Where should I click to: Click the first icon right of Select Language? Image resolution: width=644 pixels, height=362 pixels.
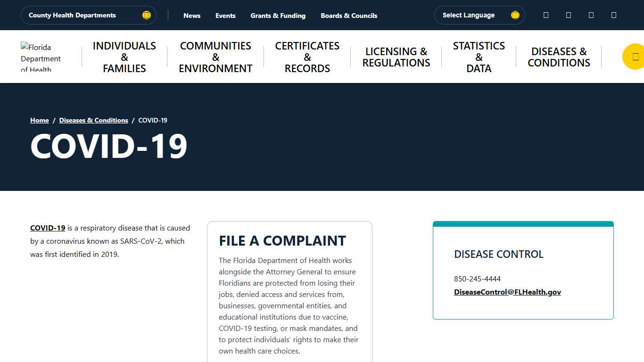point(546,15)
